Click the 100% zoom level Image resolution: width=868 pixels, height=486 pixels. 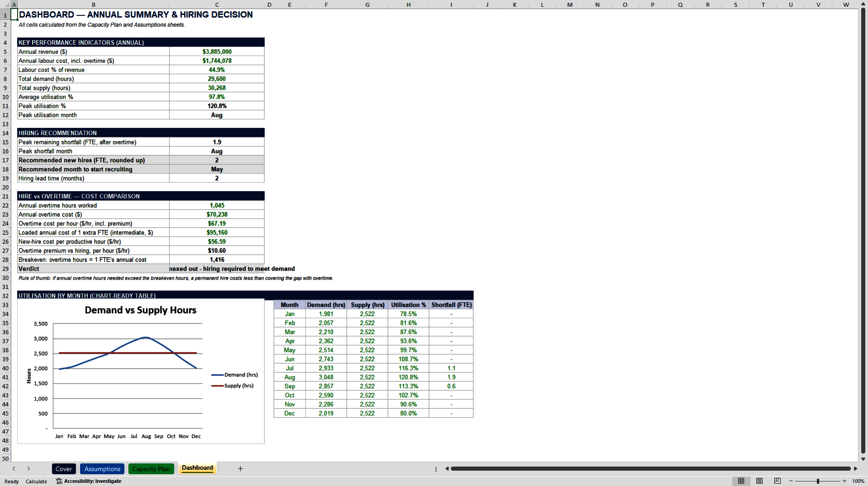858,481
